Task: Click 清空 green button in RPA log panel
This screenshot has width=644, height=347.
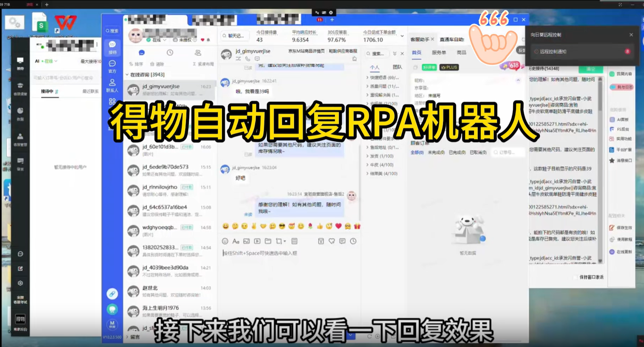Action: [591, 69]
